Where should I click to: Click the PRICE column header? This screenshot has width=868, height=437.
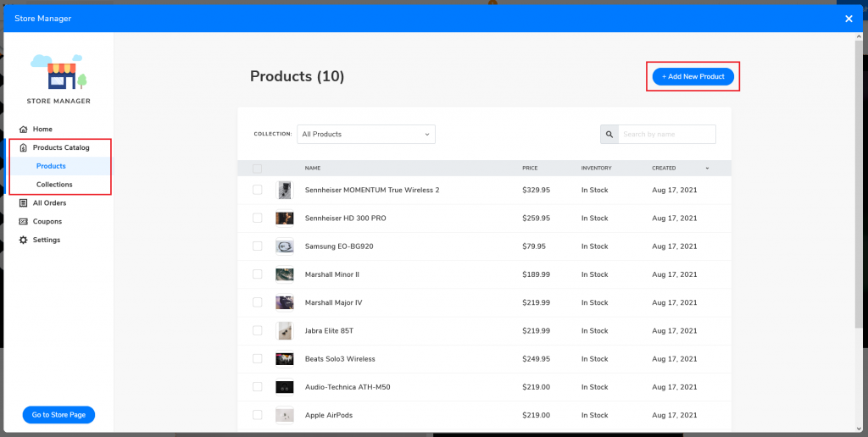tap(530, 169)
